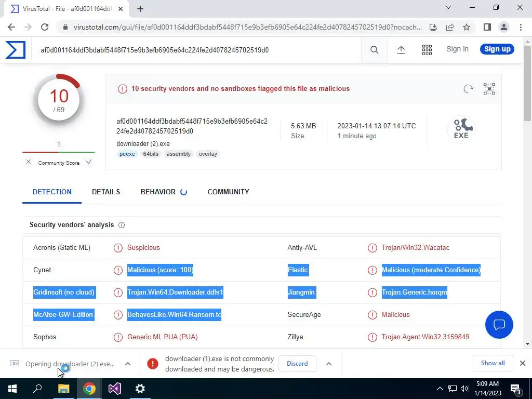Click the info icon beside Security vendors' analysis
This screenshot has height=399, width=532.
click(122, 225)
